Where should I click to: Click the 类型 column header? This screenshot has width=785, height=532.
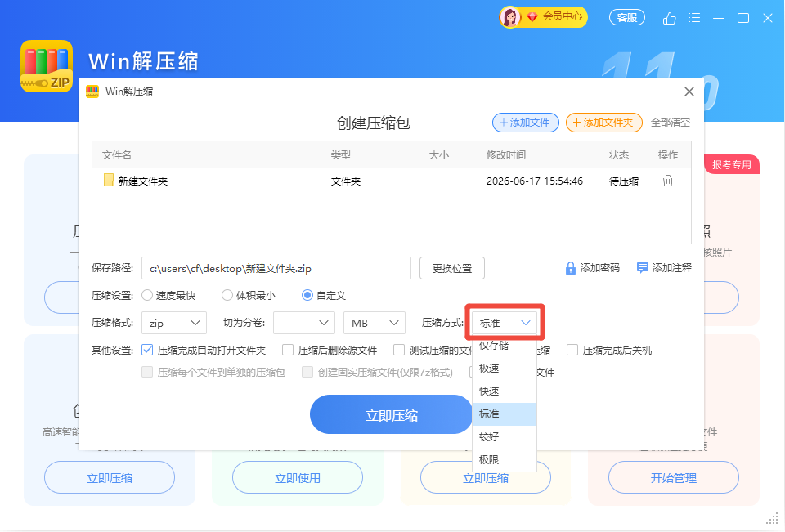pyautogui.click(x=341, y=155)
